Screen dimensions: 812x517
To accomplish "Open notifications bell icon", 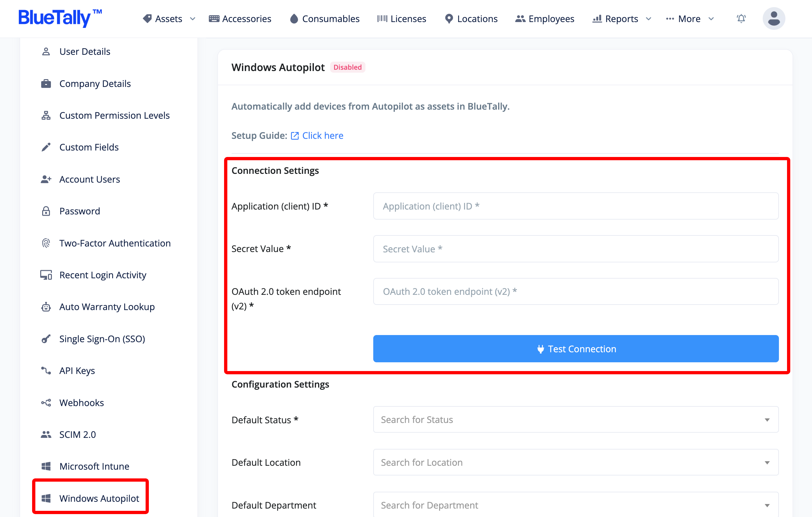I will [x=741, y=18].
